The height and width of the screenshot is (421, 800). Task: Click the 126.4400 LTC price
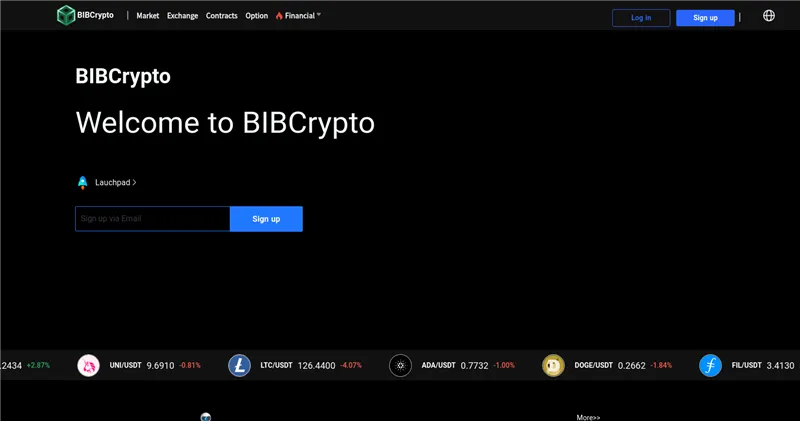(x=316, y=366)
